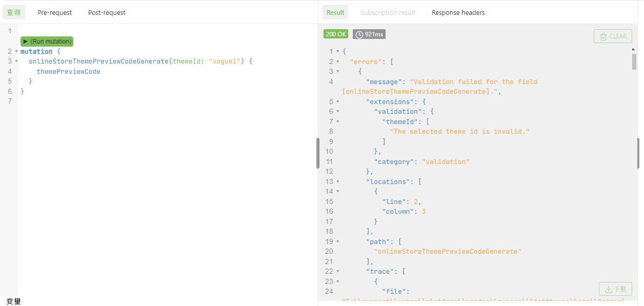The width and height of the screenshot is (644, 306).
Task: Collapse the locations array on line 13
Action: click(337, 181)
